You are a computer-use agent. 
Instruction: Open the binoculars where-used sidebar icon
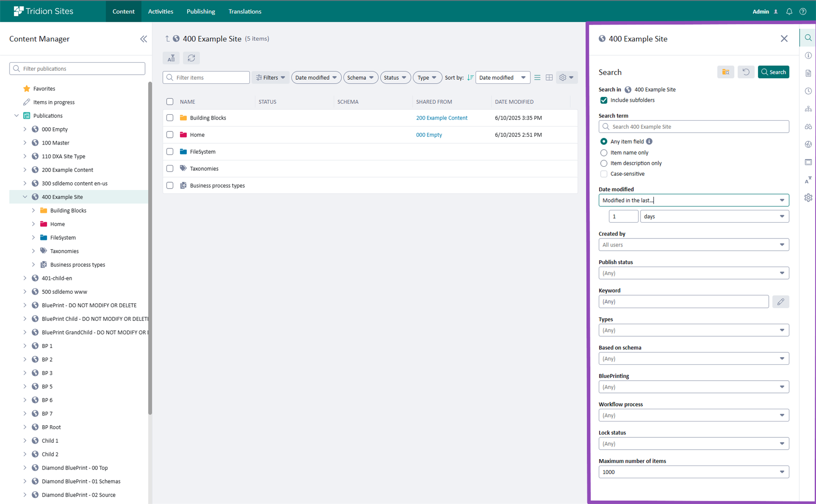[x=808, y=126]
